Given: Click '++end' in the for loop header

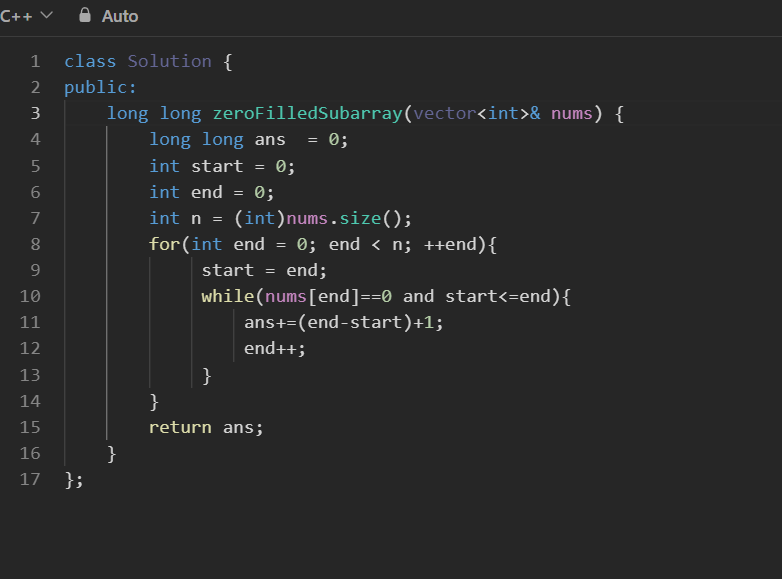Looking at the screenshot, I should (450, 244).
